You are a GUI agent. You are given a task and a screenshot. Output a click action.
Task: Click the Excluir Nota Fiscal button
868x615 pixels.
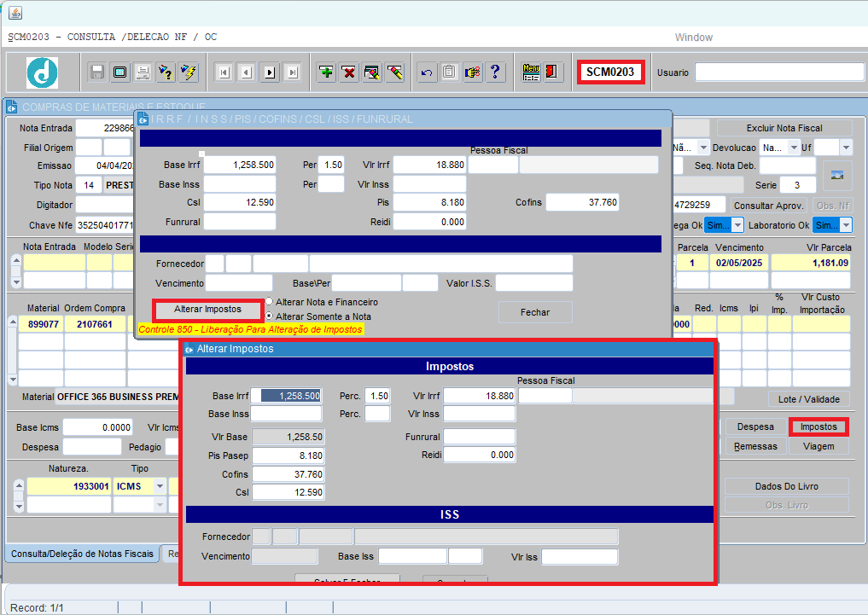pyautogui.click(x=784, y=128)
